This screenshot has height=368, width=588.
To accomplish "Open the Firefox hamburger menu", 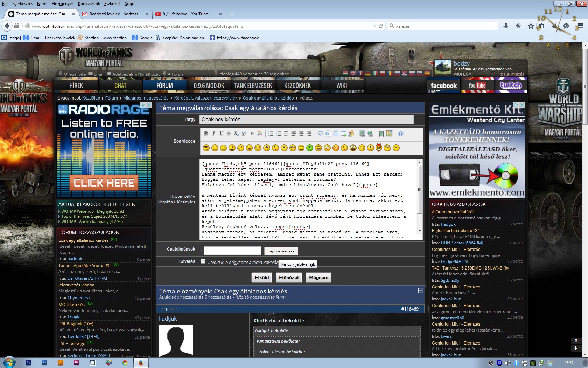I will click(x=580, y=26).
